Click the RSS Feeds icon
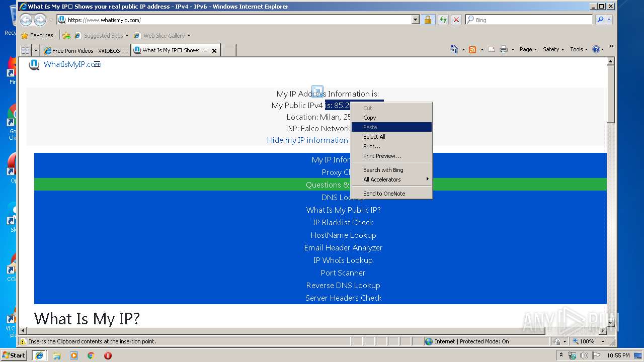Image resolution: width=644 pixels, height=362 pixels. coord(472,49)
